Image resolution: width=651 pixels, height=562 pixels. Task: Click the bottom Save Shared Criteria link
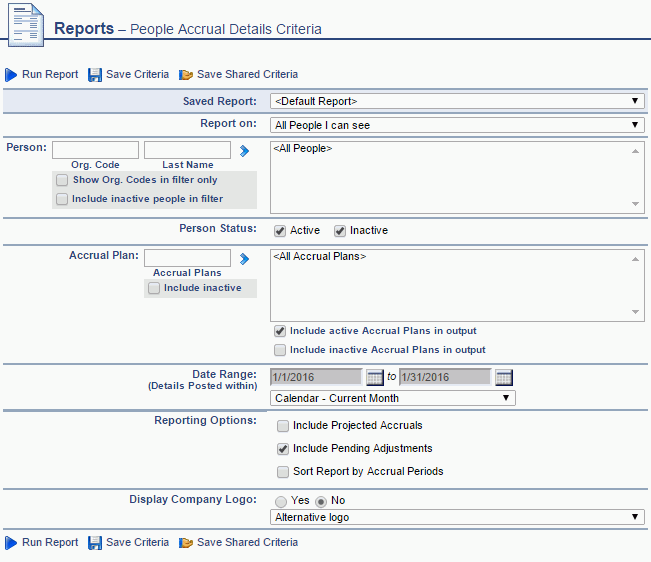pos(247,543)
